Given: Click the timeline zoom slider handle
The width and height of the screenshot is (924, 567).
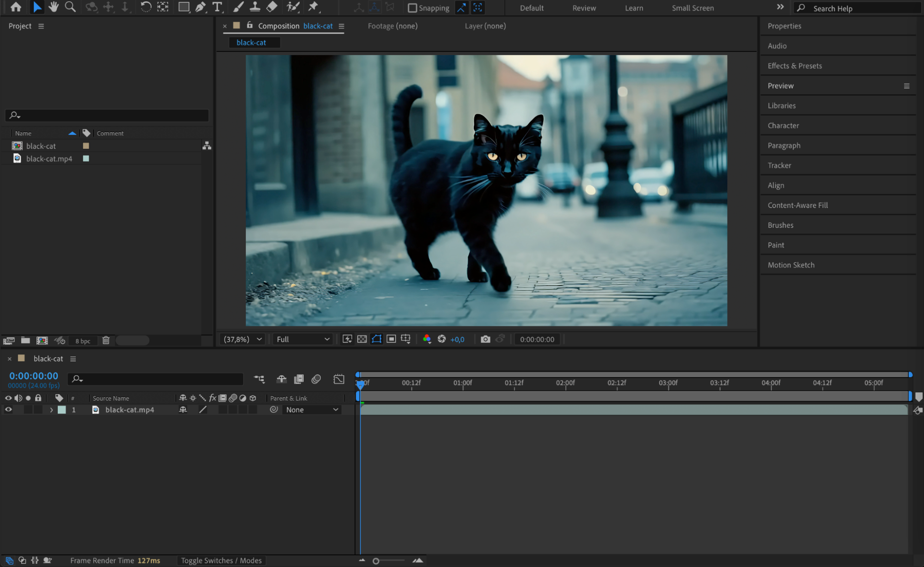Looking at the screenshot, I should [376, 561].
